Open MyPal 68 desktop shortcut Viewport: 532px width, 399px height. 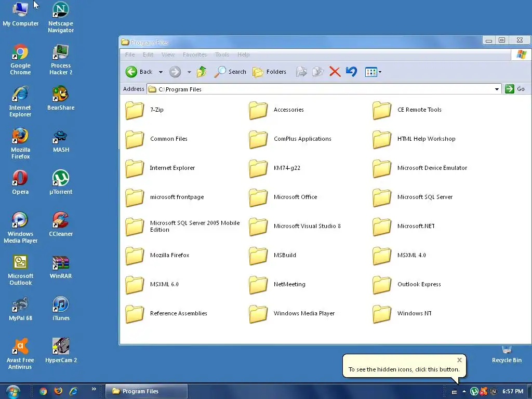click(x=20, y=309)
